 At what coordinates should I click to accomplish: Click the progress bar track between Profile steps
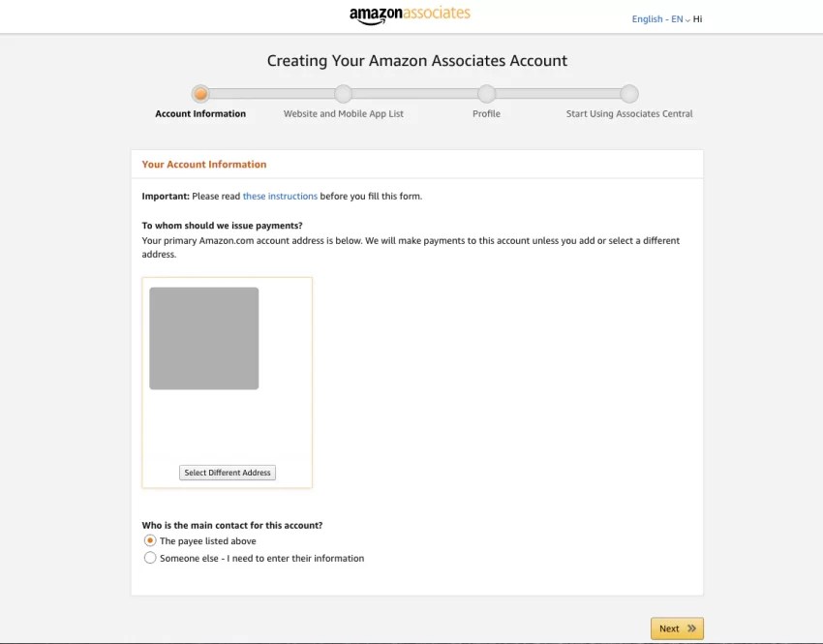coord(414,94)
